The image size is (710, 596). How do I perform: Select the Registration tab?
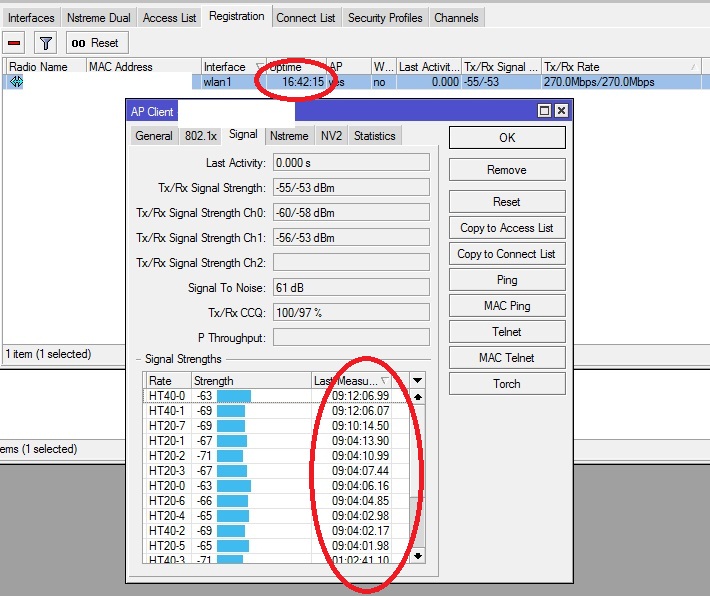[x=236, y=17]
